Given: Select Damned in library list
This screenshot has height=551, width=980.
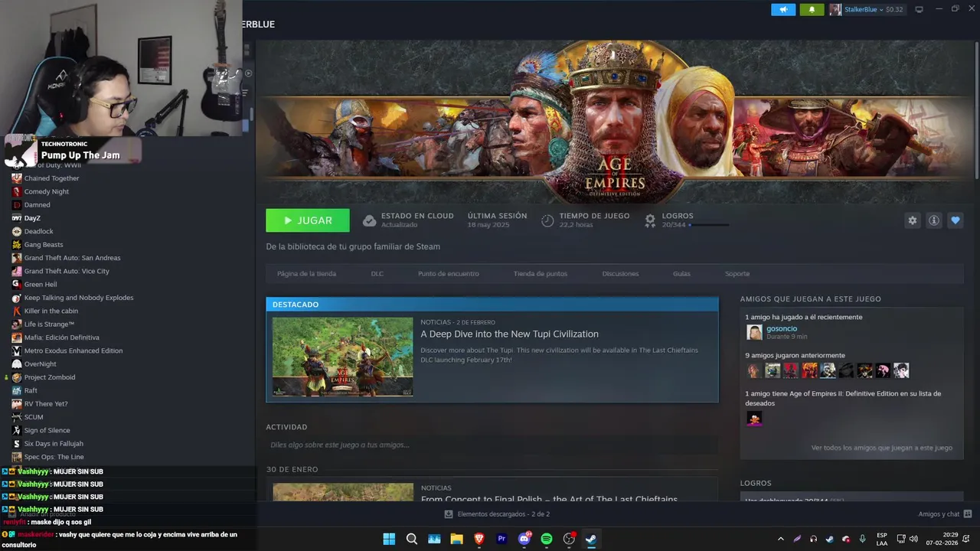Looking at the screenshot, I should tap(37, 205).
